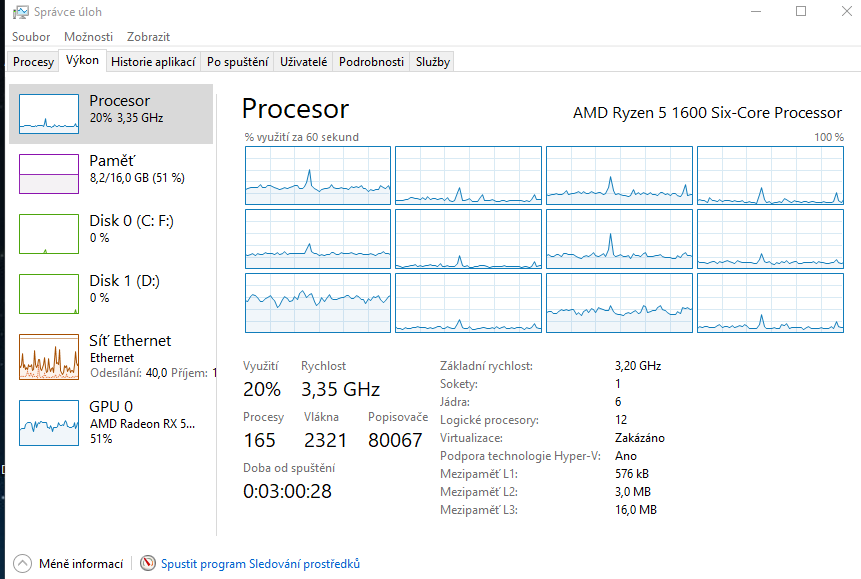The width and height of the screenshot is (861, 579).
Task: Click Spustit program Sledování prostředků link
Action: 260,564
